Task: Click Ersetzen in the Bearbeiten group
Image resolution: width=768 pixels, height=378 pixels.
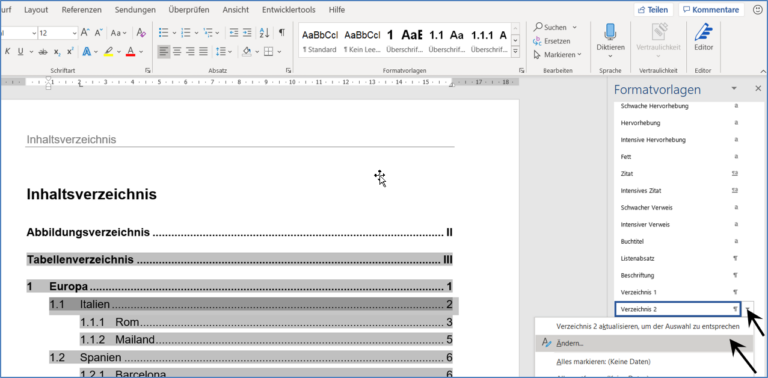Action: [x=552, y=41]
